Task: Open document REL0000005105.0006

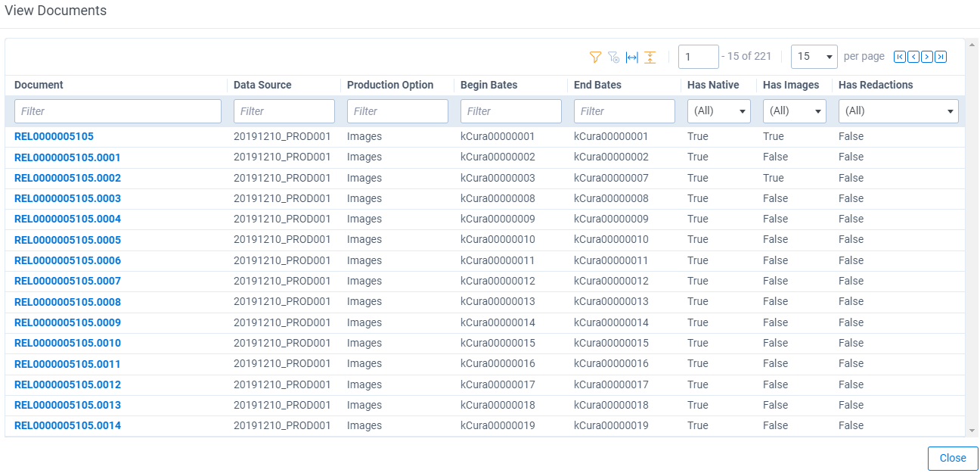Action: tap(67, 260)
